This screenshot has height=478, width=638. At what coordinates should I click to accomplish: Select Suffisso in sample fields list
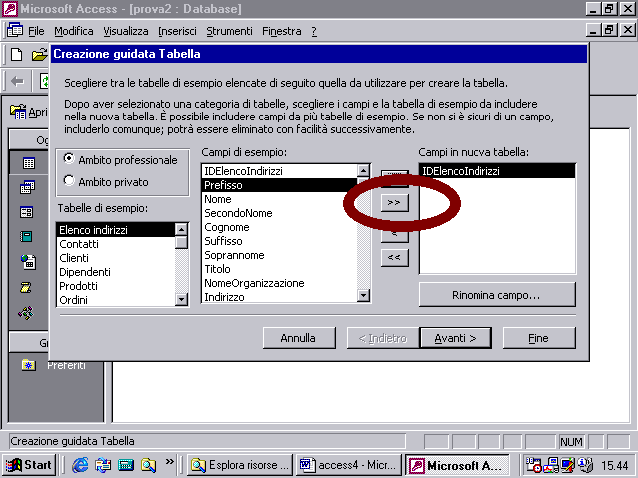click(280, 241)
